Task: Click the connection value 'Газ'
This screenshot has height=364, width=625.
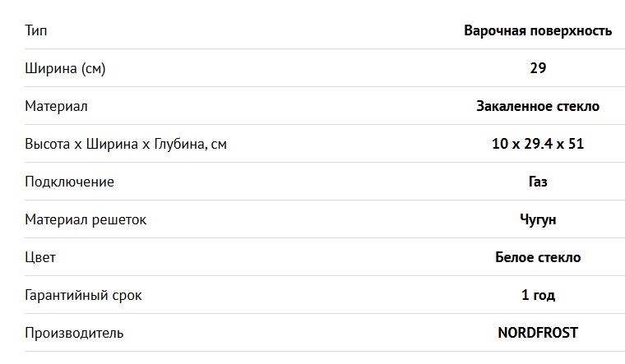Action: click(538, 182)
